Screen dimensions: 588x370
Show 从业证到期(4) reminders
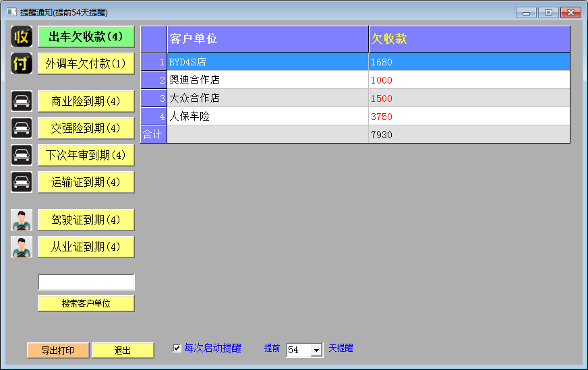86,247
